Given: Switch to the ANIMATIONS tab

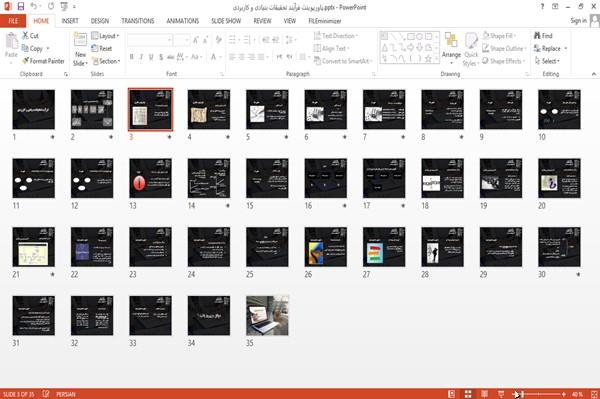Looking at the screenshot, I should [x=183, y=21].
